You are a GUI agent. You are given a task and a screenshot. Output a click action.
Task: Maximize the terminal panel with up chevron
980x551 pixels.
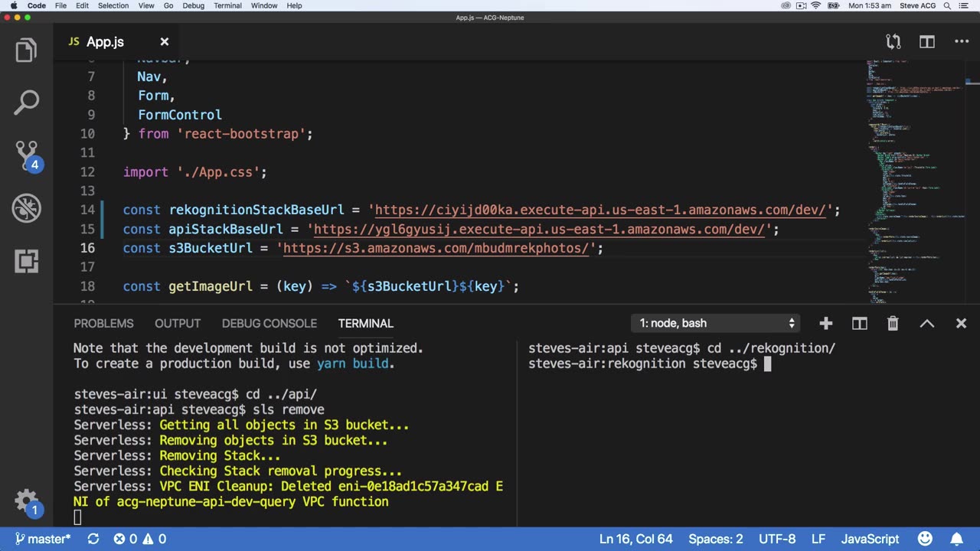pos(926,324)
